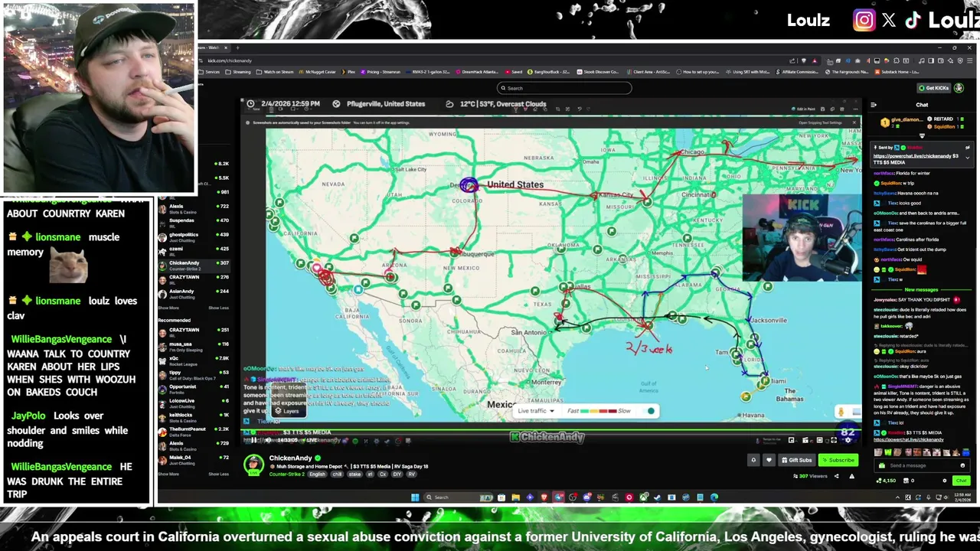
Task: Open the tippy recommended channel
Action: (x=193, y=374)
